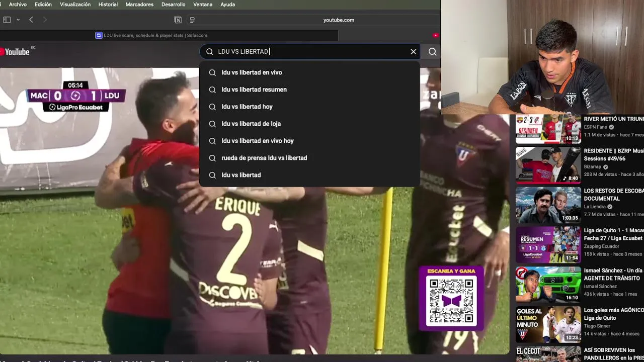This screenshot has height=362, width=644.
Task: Go back with the Safari back arrow
Action: click(x=31, y=20)
